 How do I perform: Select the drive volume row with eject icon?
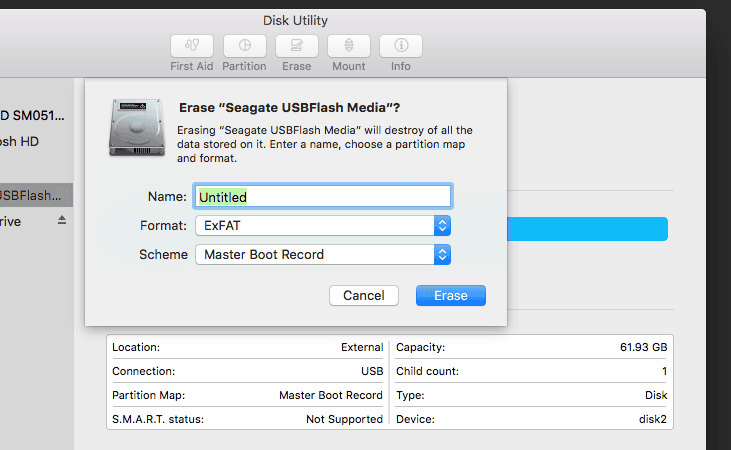coord(36,221)
